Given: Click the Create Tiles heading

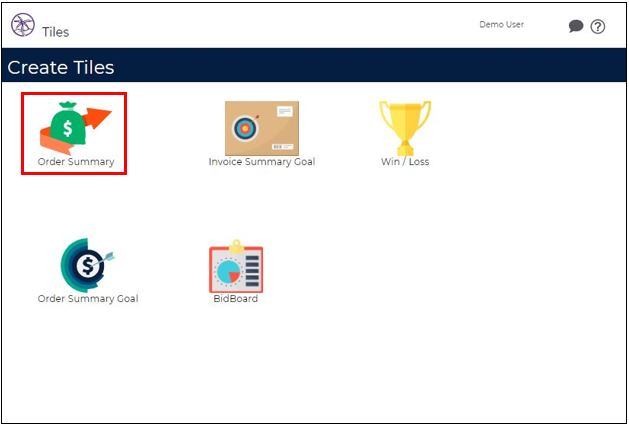Looking at the screenshot, I should (61, 67).
